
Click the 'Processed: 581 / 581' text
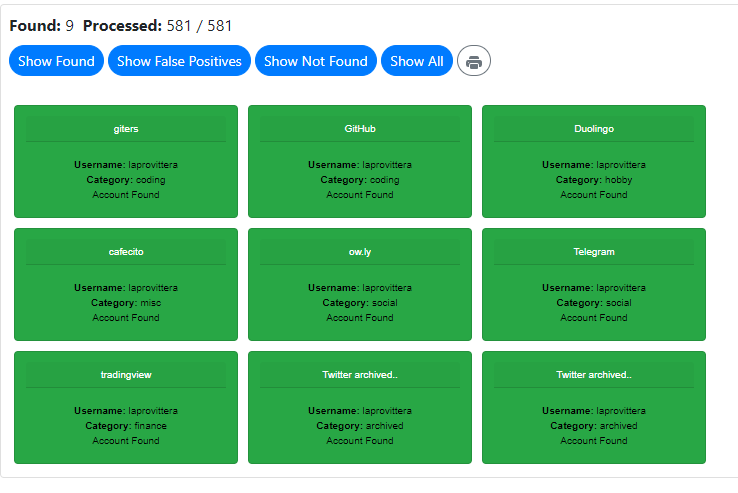pyautogui.click(x=157, y=25)
